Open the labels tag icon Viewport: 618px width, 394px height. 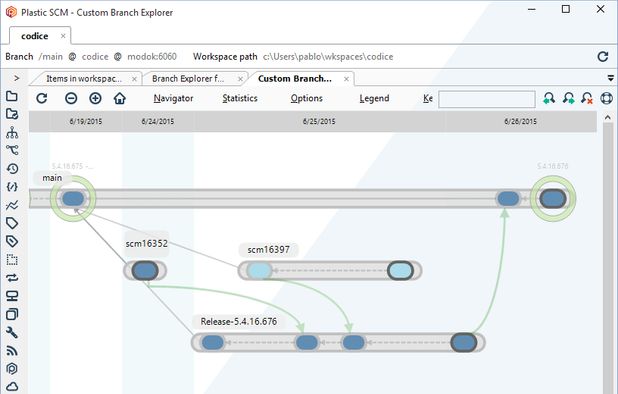(12, 223)
